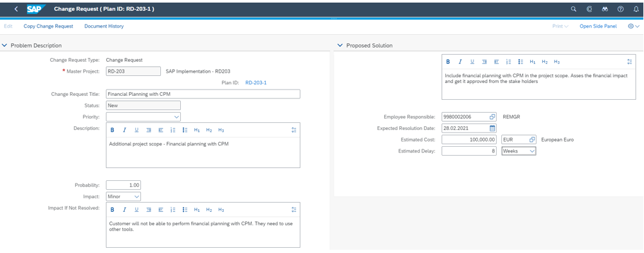The width and height of the screenshot is (644, 253).
Task: Click Copy Change Request
Action: [48, 26]
